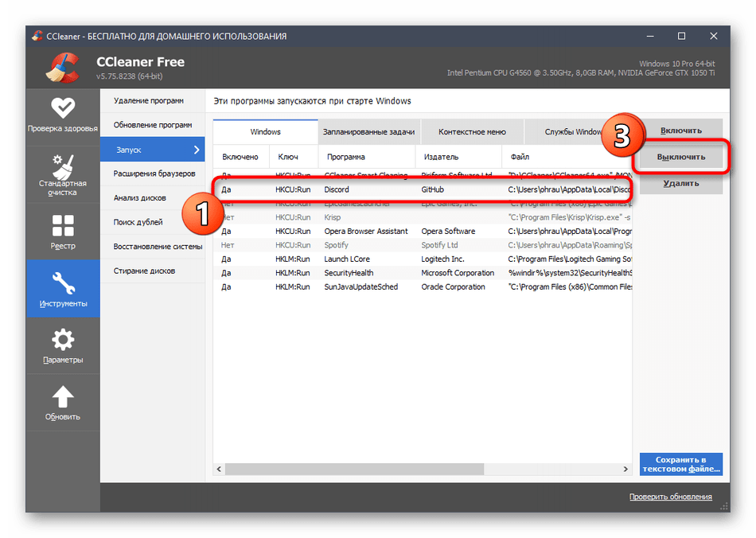This screenshot has height=538, width=756.
Task: Click Logitech Inc. publisher cell
Action: click(442, 259)
